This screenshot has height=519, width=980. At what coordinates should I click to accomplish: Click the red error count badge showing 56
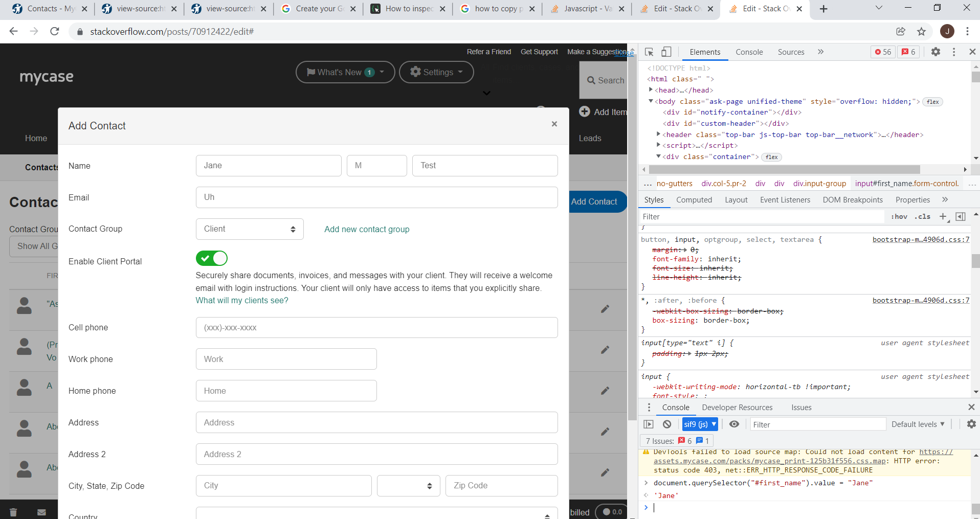point(883,52)
